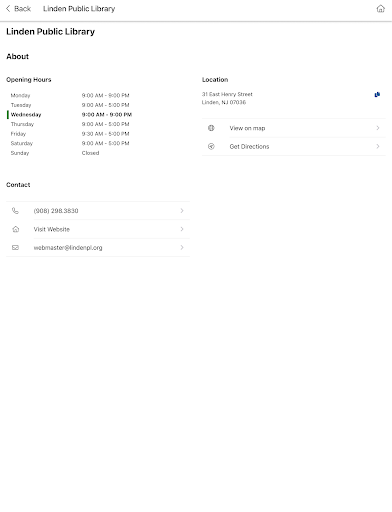Click the phone icon in Contact
The image size is (392, 512).
click(15, 211)
